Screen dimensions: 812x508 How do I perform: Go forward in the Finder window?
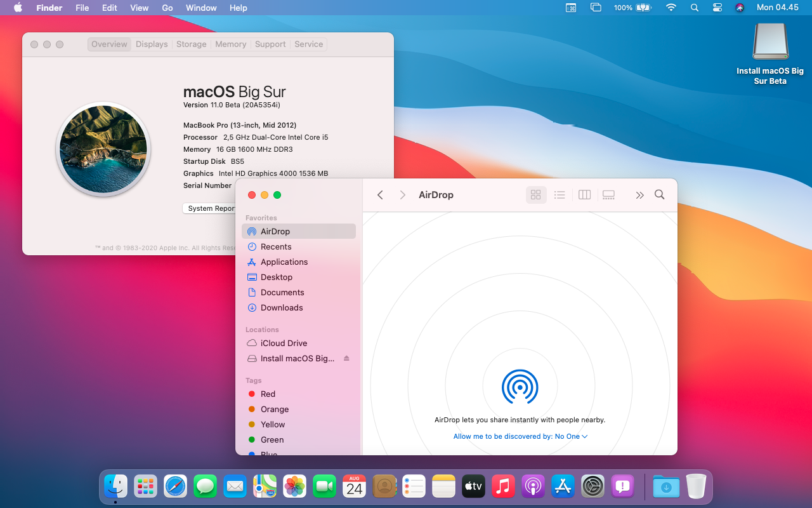(402, 195)
